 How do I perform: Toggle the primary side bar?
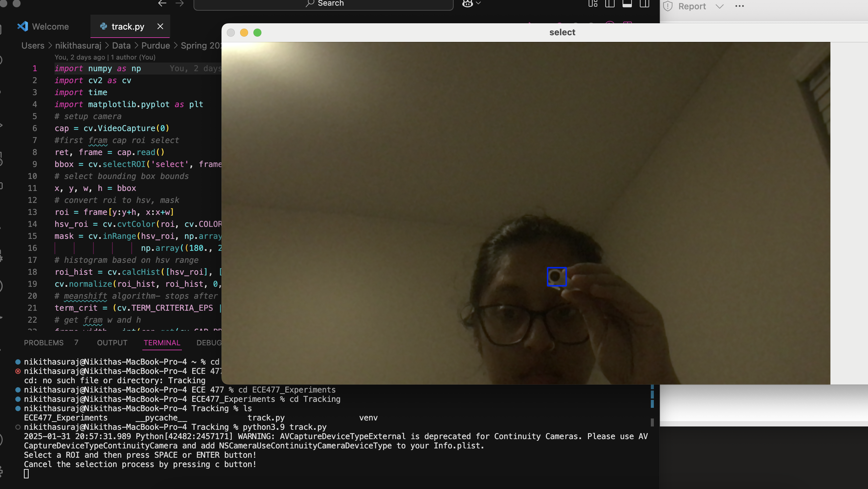click(610, 3)
